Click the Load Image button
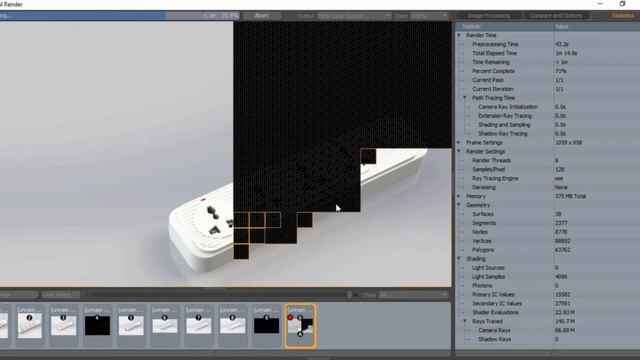 (60, 295)
